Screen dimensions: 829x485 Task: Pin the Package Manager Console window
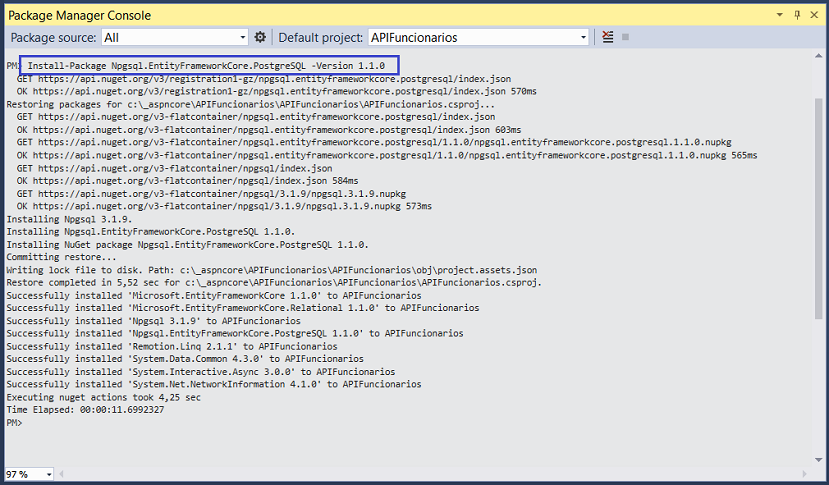click(797, 15)
